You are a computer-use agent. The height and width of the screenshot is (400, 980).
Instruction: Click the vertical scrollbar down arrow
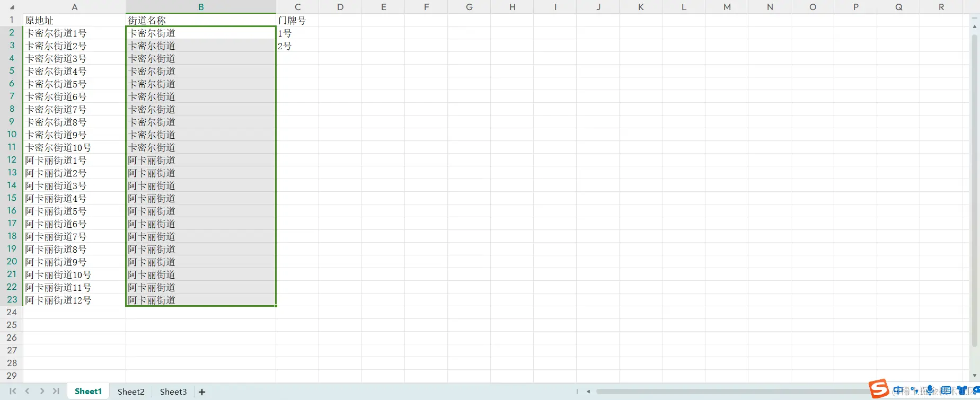[975, 376]
